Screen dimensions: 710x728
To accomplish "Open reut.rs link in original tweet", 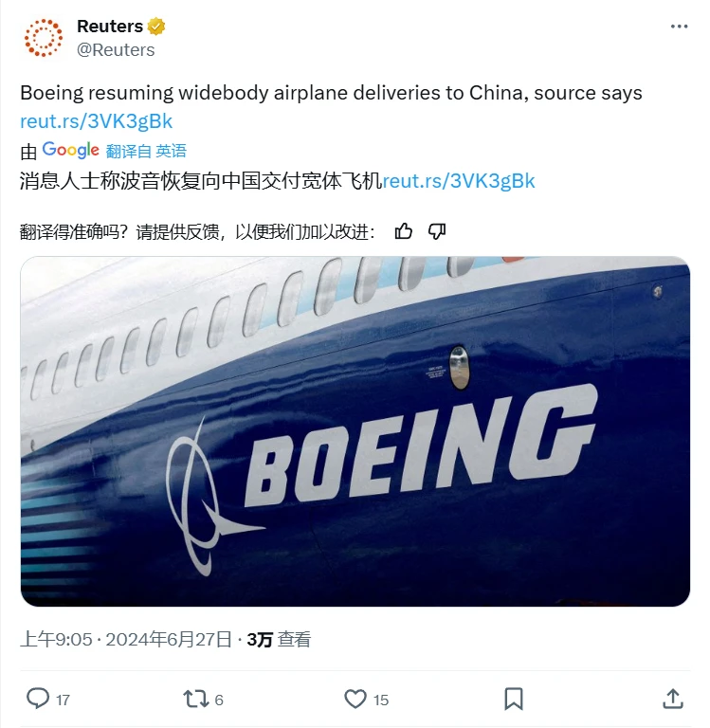I will pyautogui.click(x=96, y=121).
